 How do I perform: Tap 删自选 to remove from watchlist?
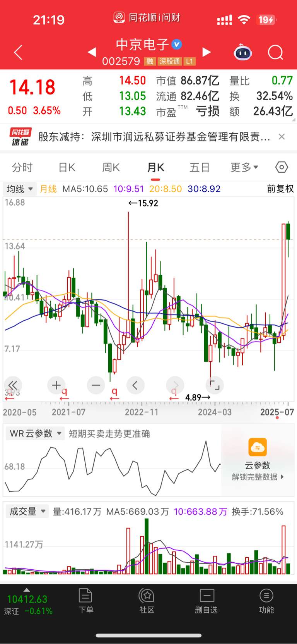coord(207,601)
